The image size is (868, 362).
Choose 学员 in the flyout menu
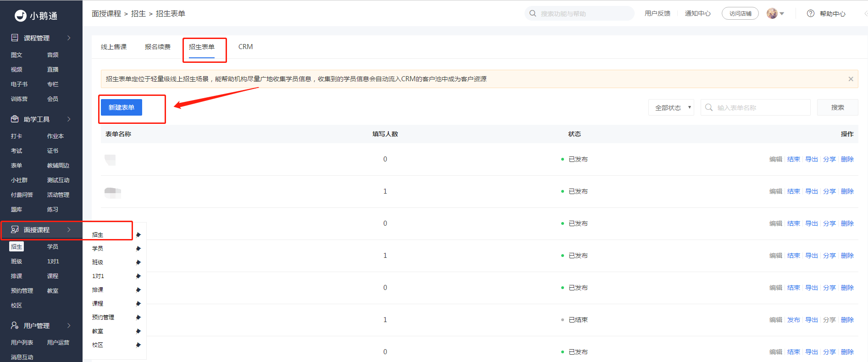coord(98,249)
